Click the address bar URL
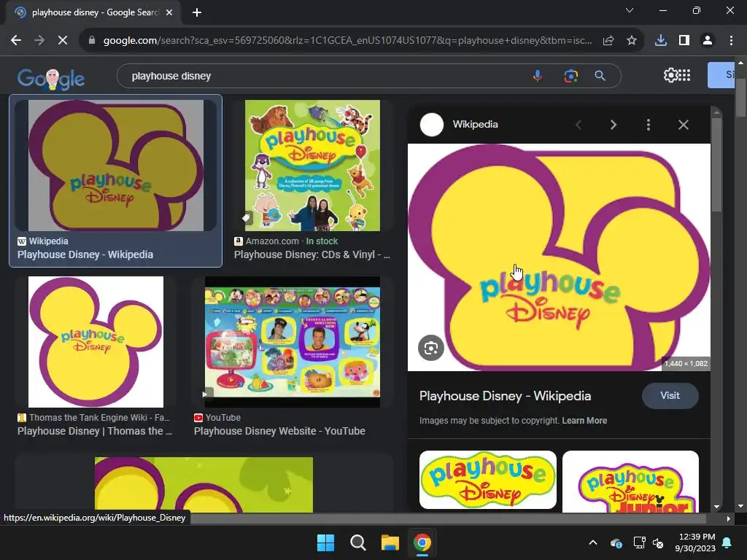This screenshot has width=747, height=560. (347, 41)
